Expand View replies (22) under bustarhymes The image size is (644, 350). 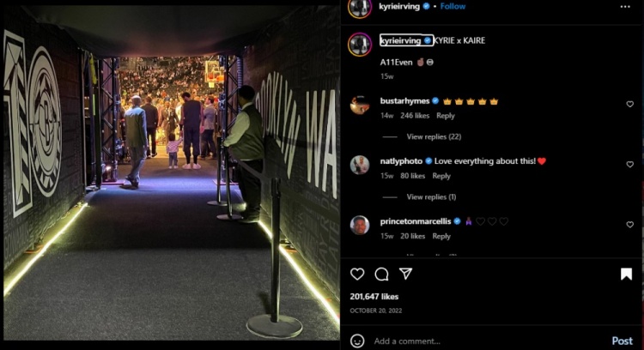tap(434, 136)
